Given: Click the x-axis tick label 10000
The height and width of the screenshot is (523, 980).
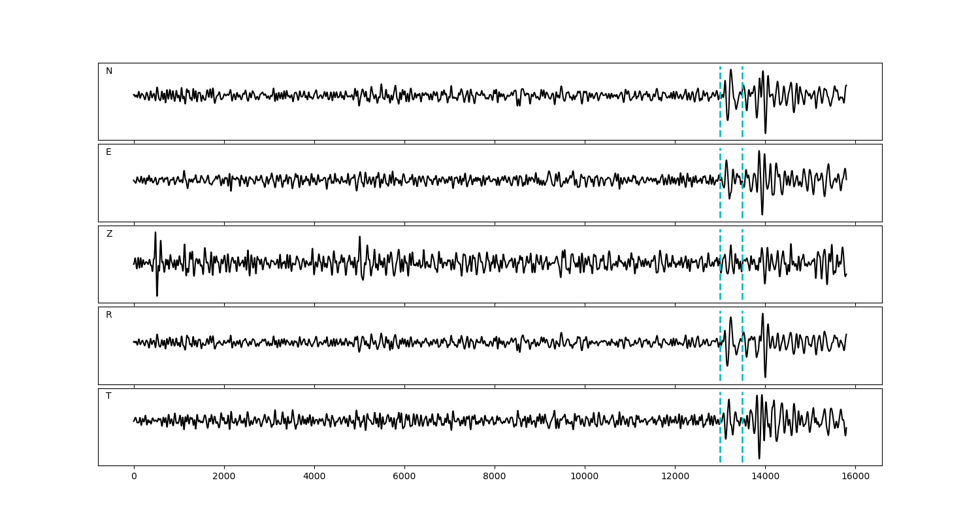Looking at the screenshot, I should tap(585, 477).
